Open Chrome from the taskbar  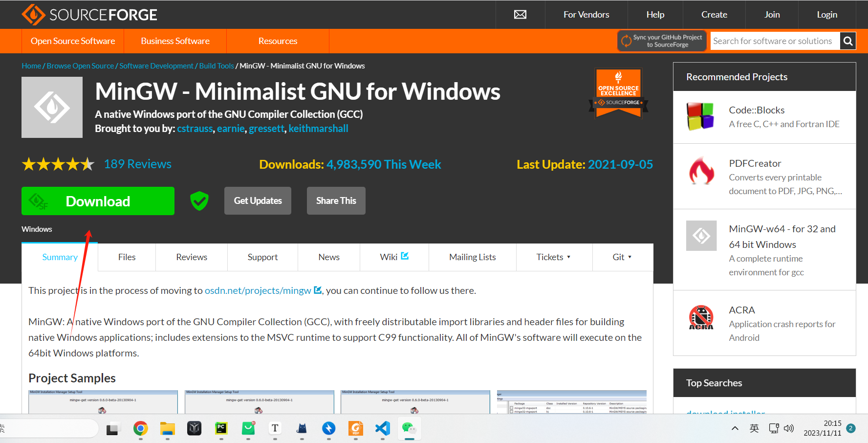(141, 429)
